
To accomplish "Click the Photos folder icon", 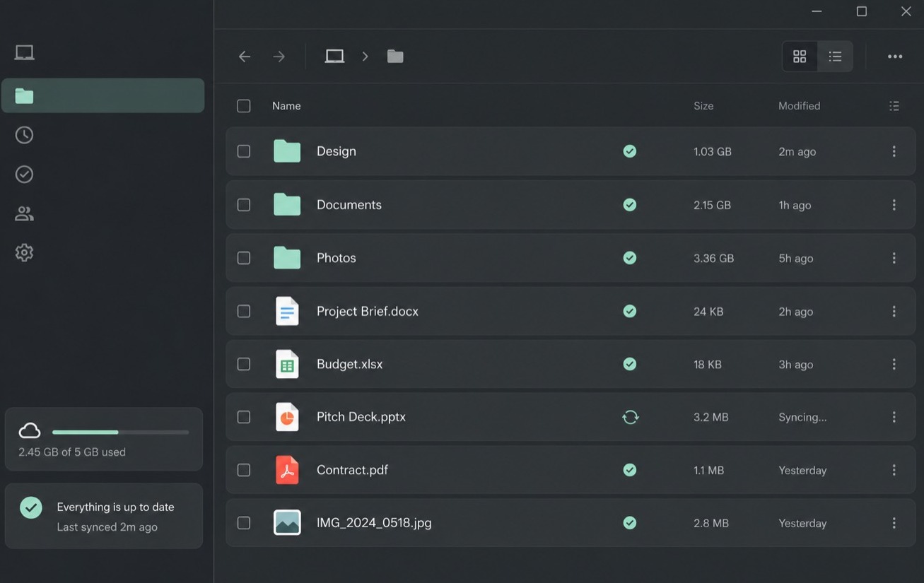I will (x=287, y=258).
